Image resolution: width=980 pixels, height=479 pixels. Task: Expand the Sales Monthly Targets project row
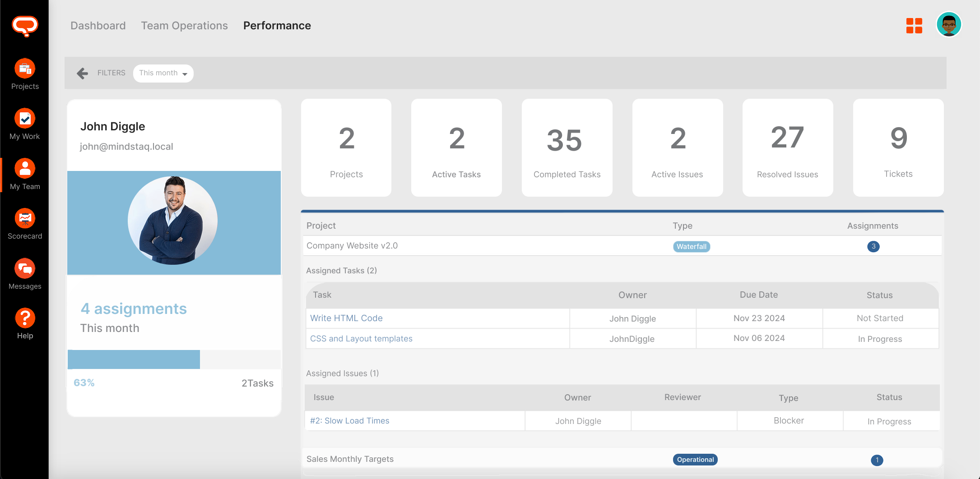[x=350, y=459]
